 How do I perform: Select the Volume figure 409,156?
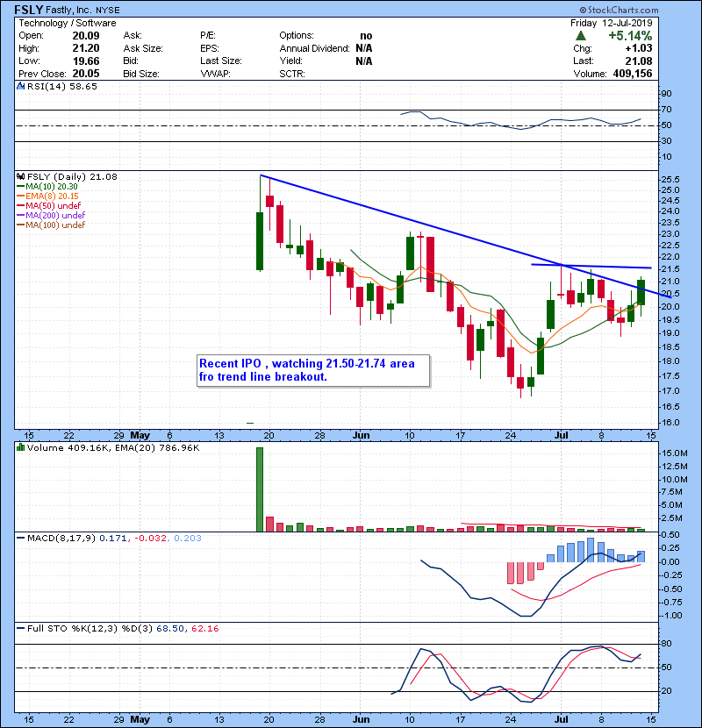[633, 74]
